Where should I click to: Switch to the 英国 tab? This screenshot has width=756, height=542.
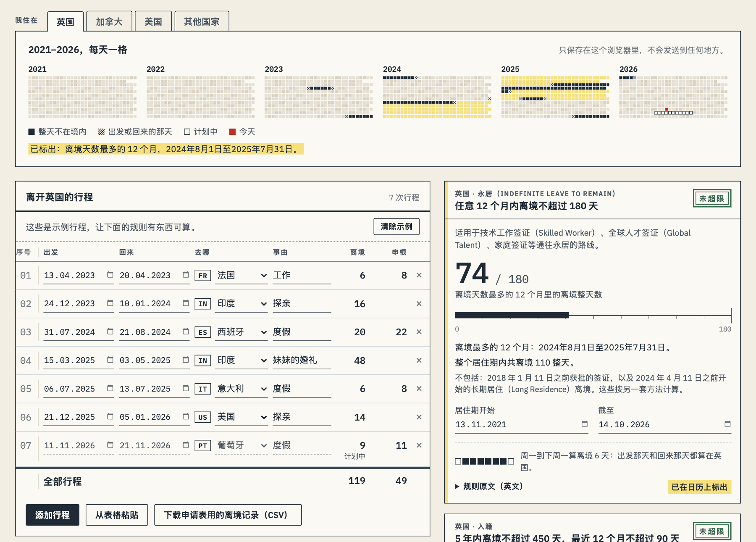66,21
